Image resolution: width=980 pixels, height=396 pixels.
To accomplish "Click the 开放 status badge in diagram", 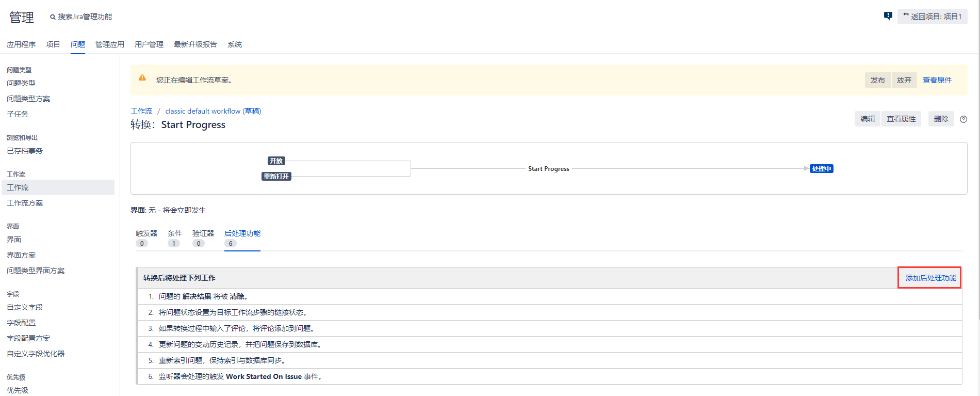I will (276, 161).
